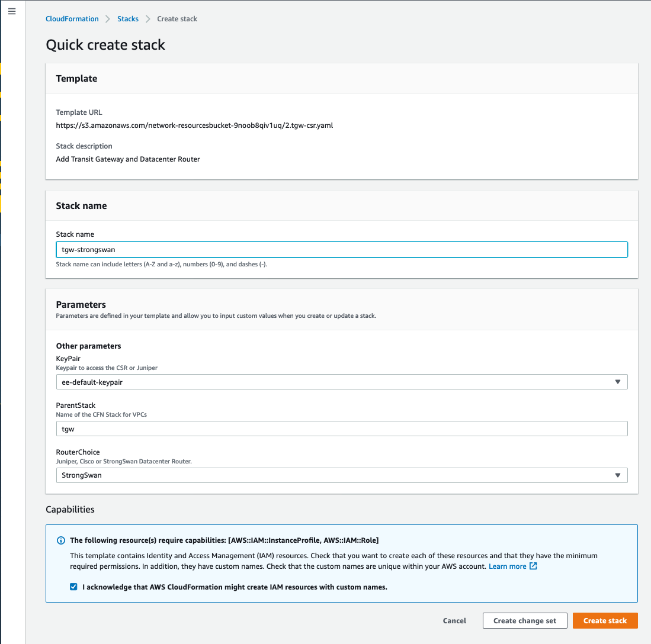Go to CloudFormation breadcrumb link
Screen dimensions: 651x644
click(x=72, y=19)
